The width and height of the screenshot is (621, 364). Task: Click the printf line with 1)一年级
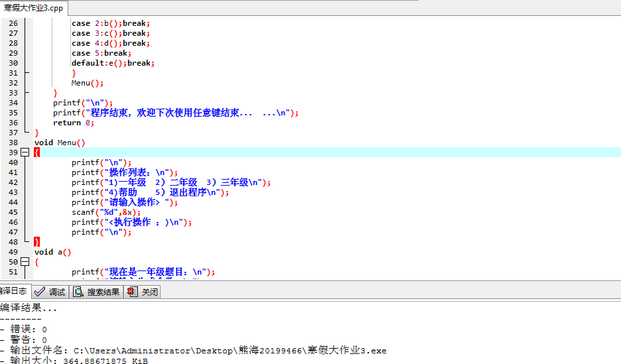pos(171,182)
